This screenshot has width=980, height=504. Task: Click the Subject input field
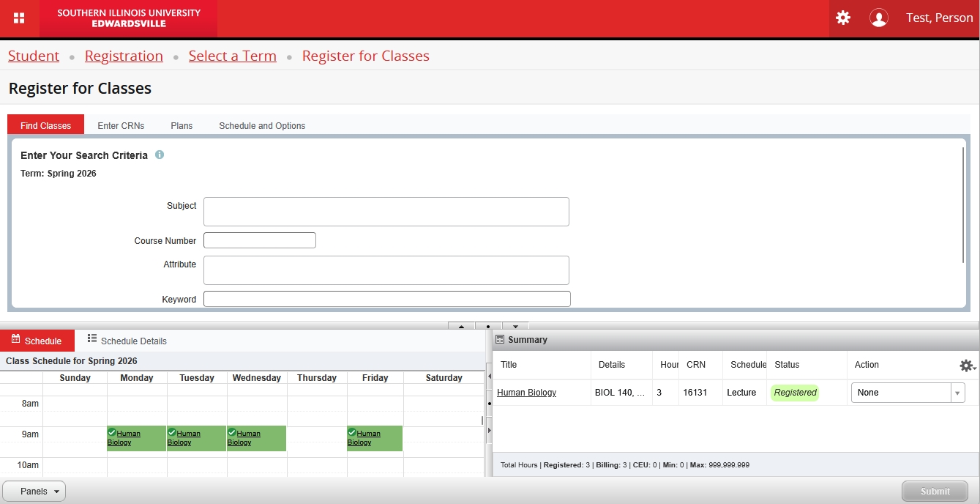coord(386,212)
